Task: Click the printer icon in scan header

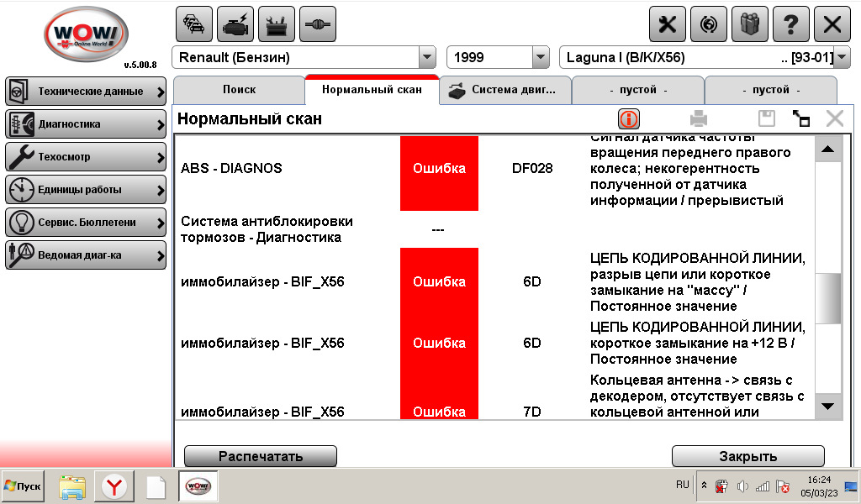Action: tap(699, 118)
